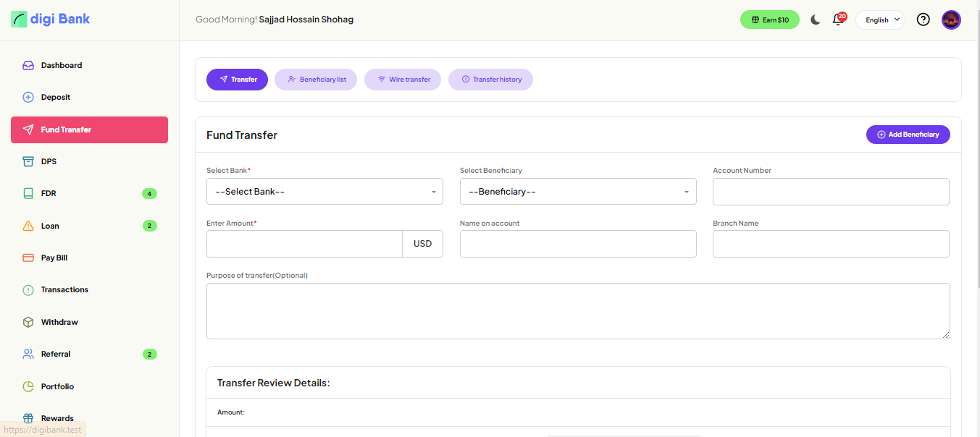Open the Transfer history tab

490,80
